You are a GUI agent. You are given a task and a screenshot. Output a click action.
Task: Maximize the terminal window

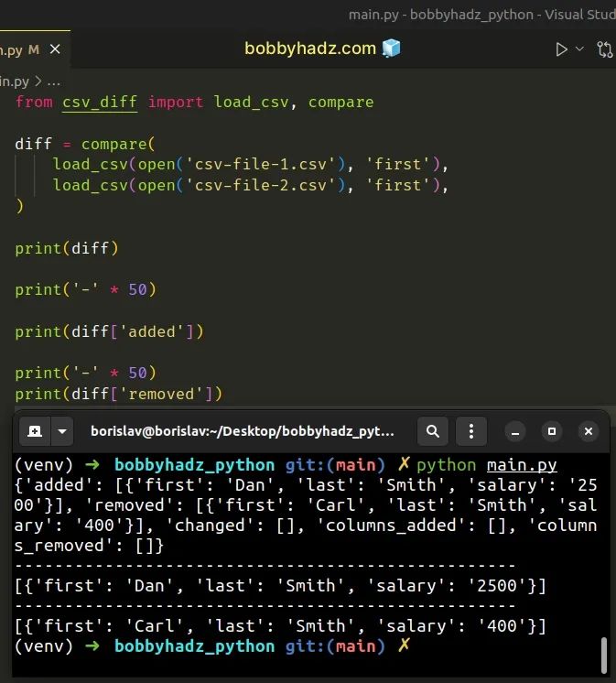tap(552, 431)
